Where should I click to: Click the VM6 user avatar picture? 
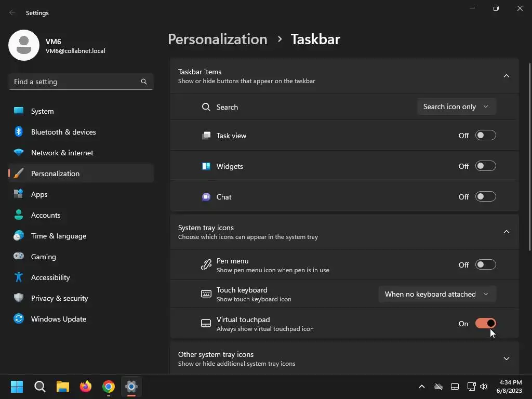(24, 45)
